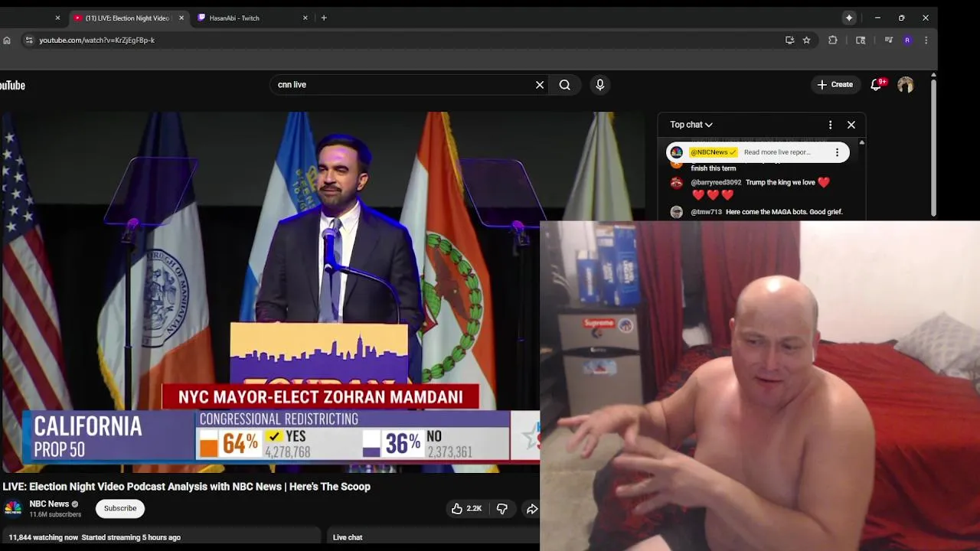980x551 pixels.
Task: Like the video with 2.2K likes
Action: click(x=466, y=508)
